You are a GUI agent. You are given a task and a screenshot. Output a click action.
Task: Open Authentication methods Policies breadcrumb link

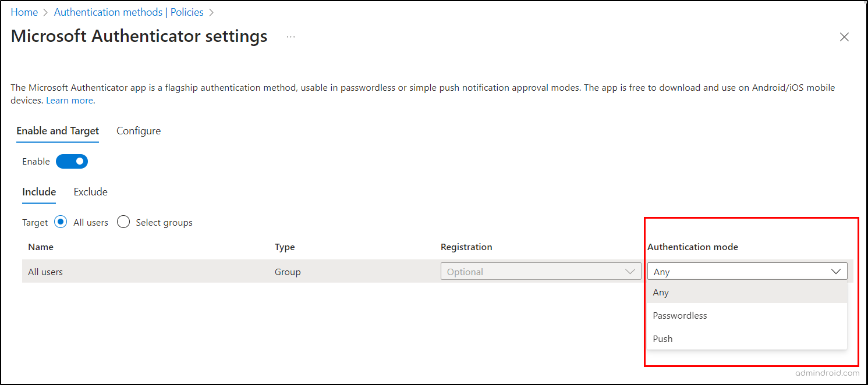tap(129, 12)
